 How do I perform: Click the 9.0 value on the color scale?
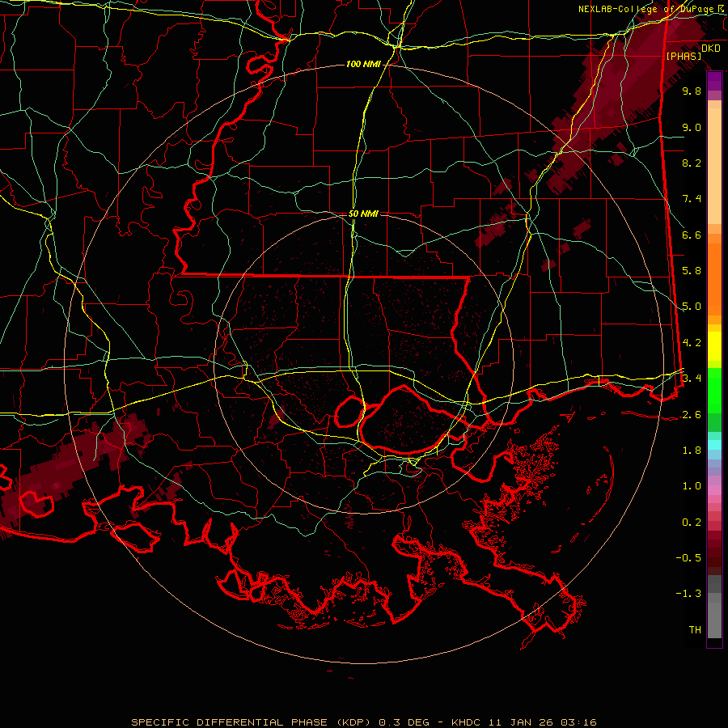(x=692, y=127)
